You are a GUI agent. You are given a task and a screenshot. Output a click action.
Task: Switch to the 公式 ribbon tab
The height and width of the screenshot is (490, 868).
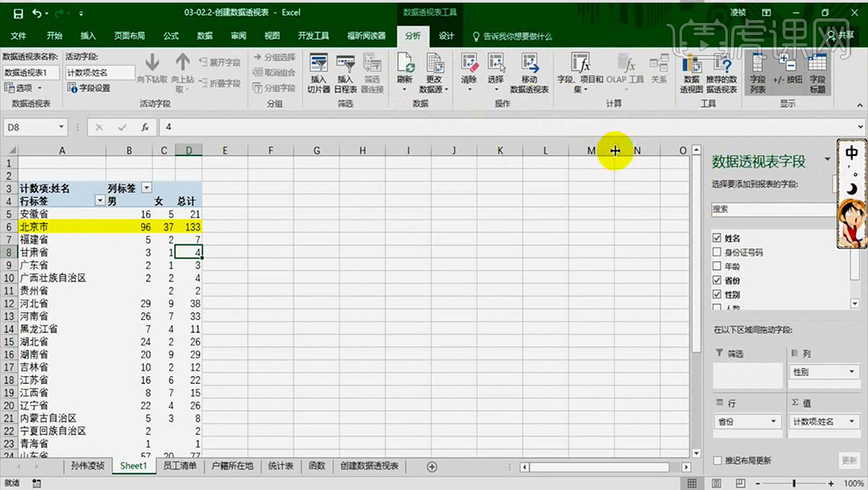point(171,35)
